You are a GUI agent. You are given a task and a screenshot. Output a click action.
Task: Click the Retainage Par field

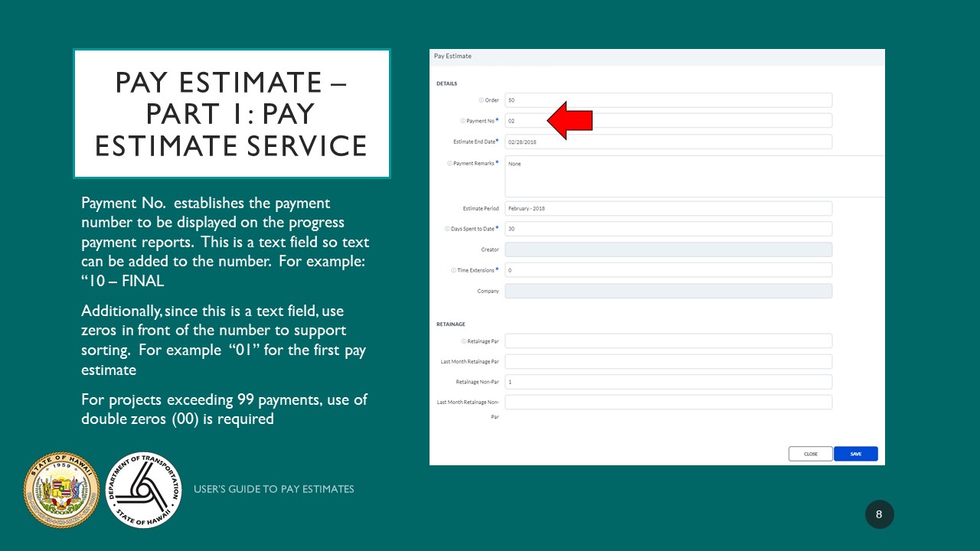[668, 341]
